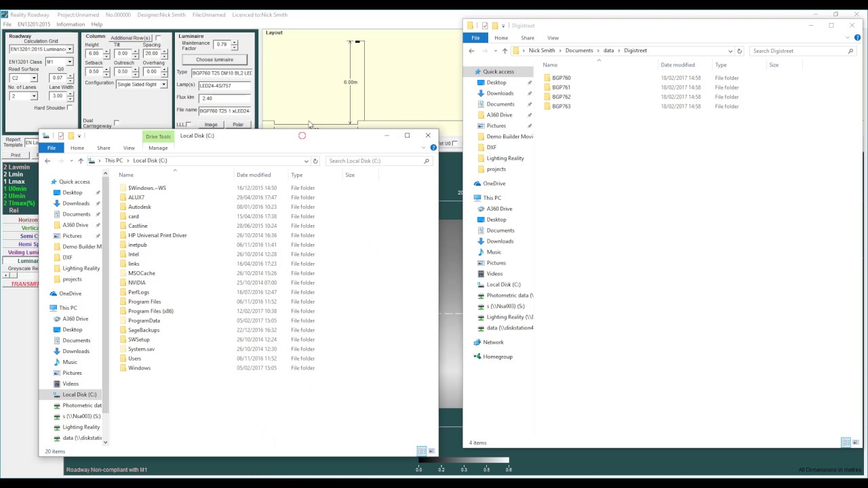Refresh the Digistreet folder view

pyautogui.click(x=739, y=51)
